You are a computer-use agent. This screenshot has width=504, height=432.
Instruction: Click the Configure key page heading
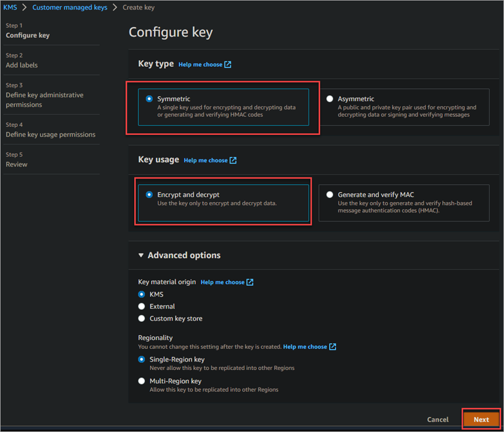point(171,32)
